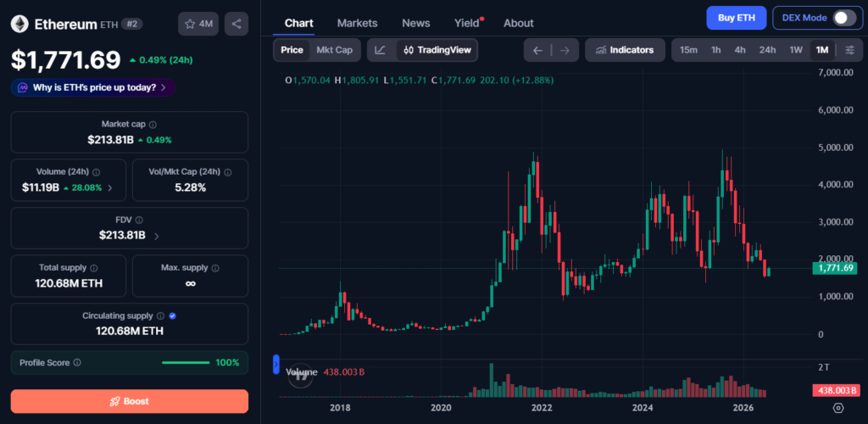Click the redo forward arrow

click(x=565, y=50)
